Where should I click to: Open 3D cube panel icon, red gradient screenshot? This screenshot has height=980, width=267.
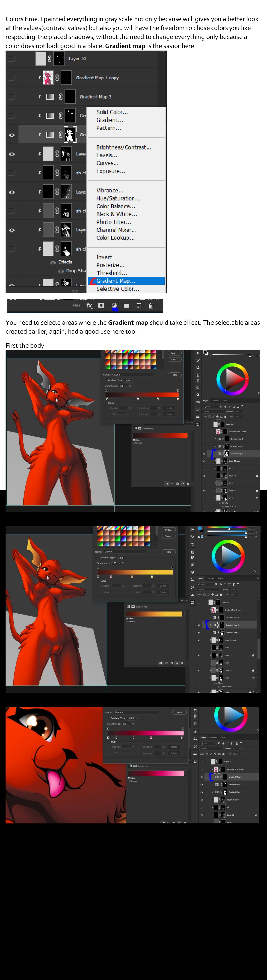tap(198, 388)
